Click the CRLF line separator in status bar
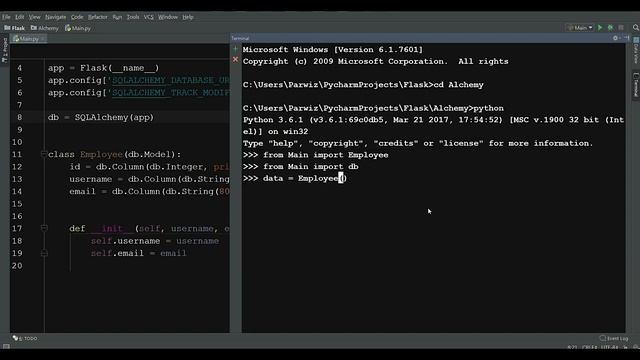 point(590,347)
